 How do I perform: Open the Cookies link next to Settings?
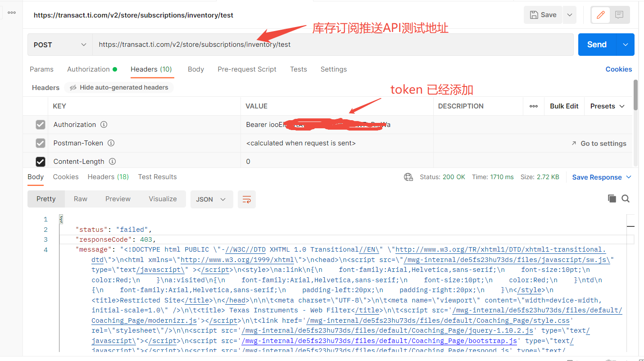(619, 69)
